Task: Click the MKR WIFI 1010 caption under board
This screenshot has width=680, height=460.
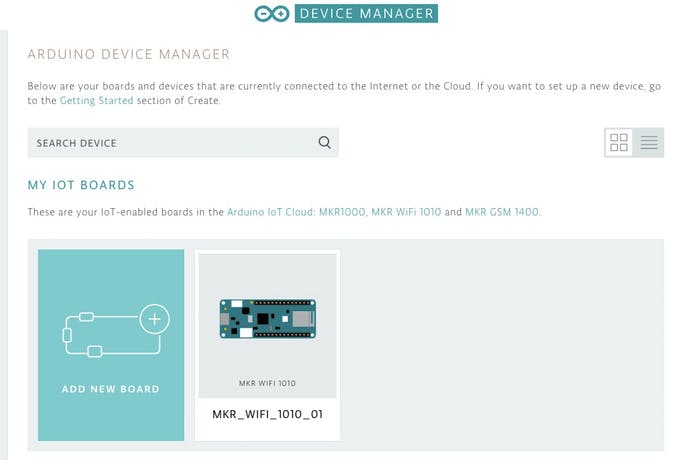Action: coord(267,383)
